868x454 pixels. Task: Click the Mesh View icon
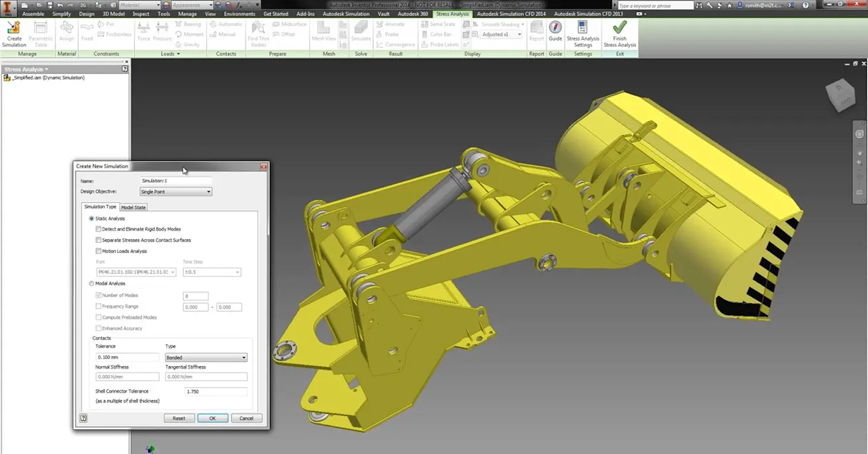(324, 28)
